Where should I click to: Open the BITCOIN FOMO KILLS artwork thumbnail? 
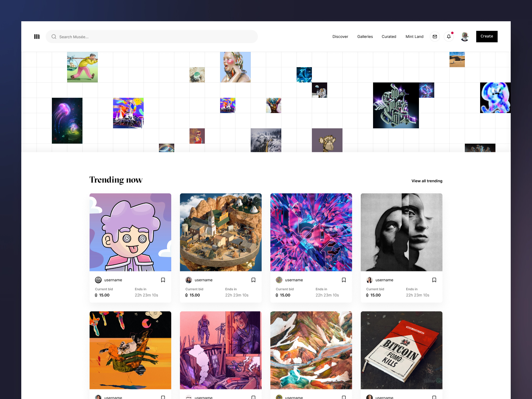[401, 350]
